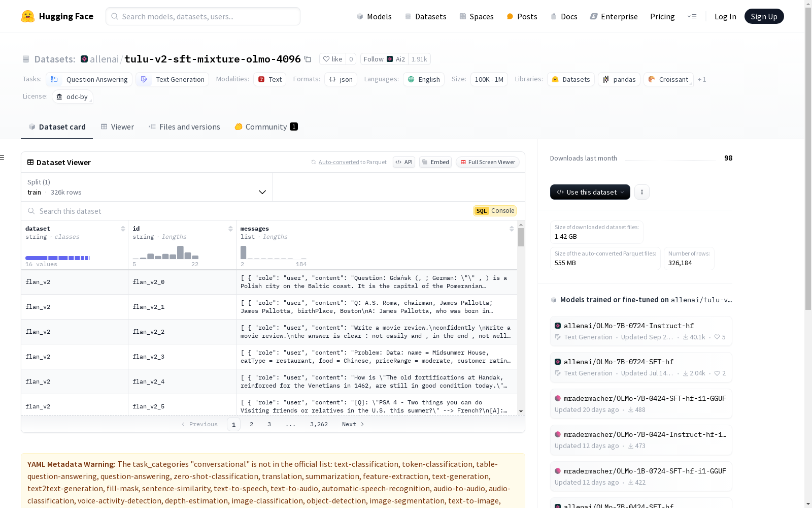
Task: Open the navigation overflow menu icon
Action: (x=692, y=16)
